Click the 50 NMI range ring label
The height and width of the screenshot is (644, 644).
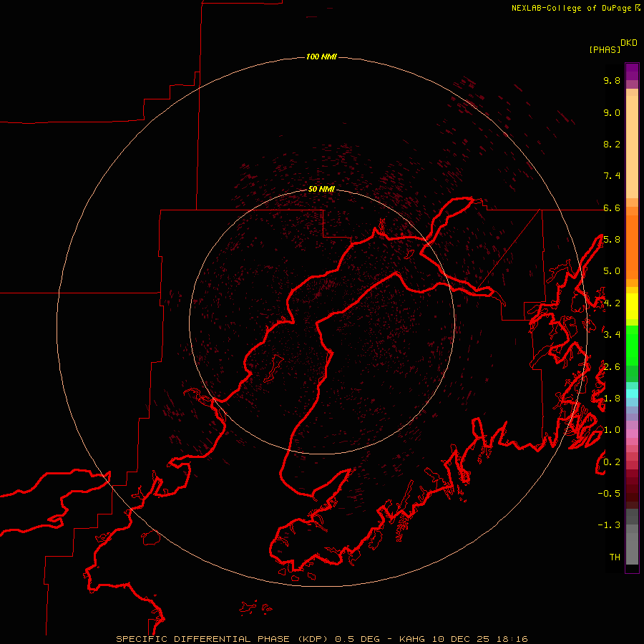pos(321,189)
